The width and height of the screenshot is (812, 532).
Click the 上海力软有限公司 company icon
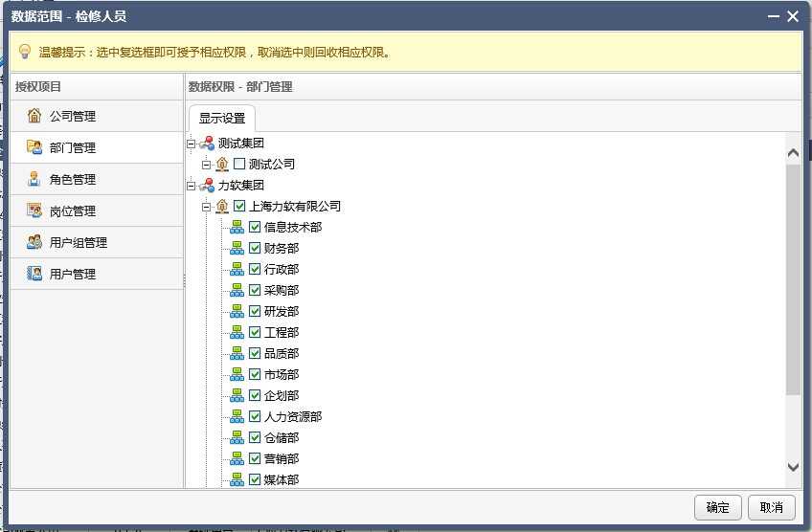point(222,207)
